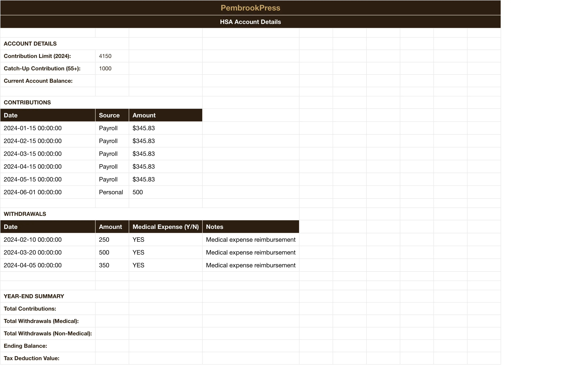Click the 2024-03-20 withdrawal date
Screen dimensions: 588x378
click(x=48, y=252)
